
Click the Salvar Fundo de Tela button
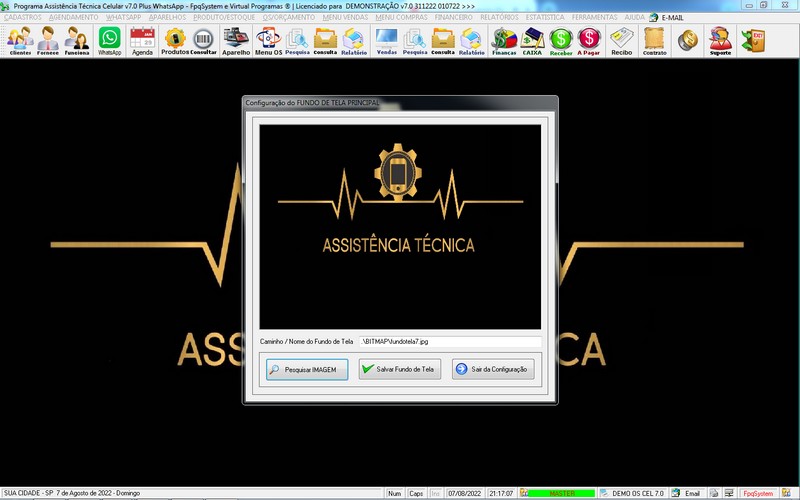coord(400,369)
